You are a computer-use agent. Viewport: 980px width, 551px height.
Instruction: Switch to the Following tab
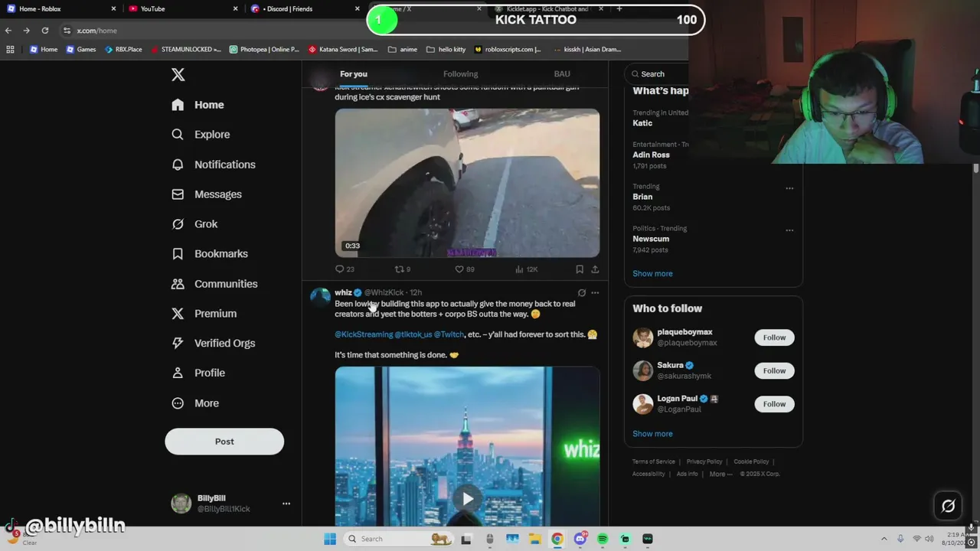click(x=460, y=74)
